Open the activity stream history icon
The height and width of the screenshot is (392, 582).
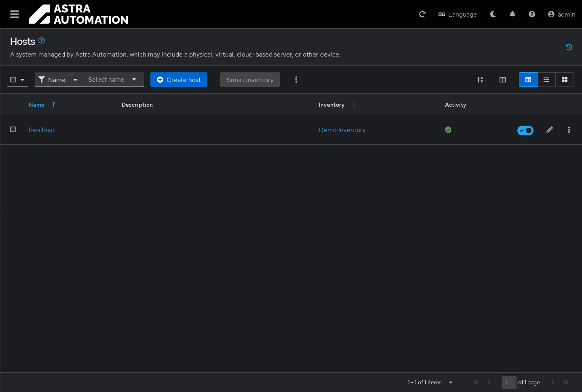pos(569,47)
